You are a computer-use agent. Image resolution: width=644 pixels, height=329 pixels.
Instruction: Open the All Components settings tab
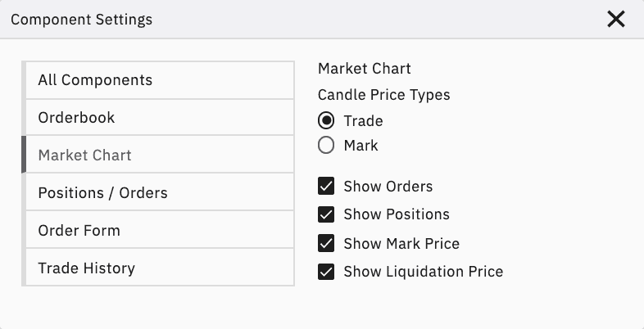(x=159, y=80)
